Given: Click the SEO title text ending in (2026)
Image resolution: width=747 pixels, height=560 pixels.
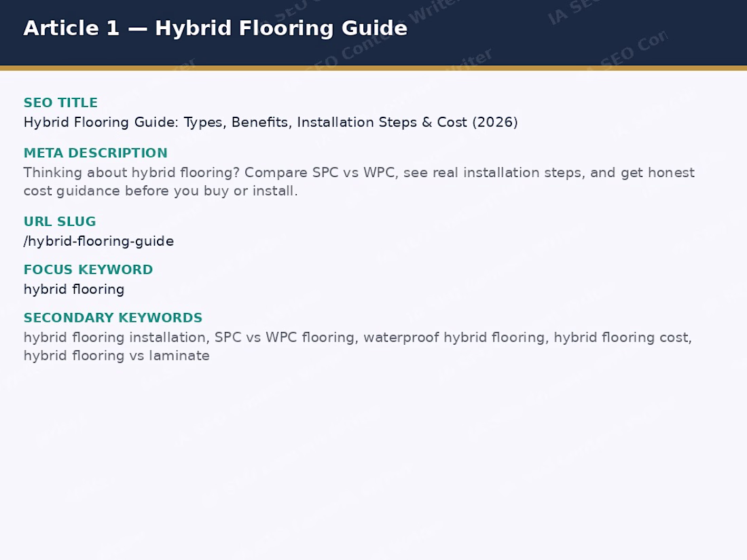Looking at the screenshot, I should (x=270, y=122).
